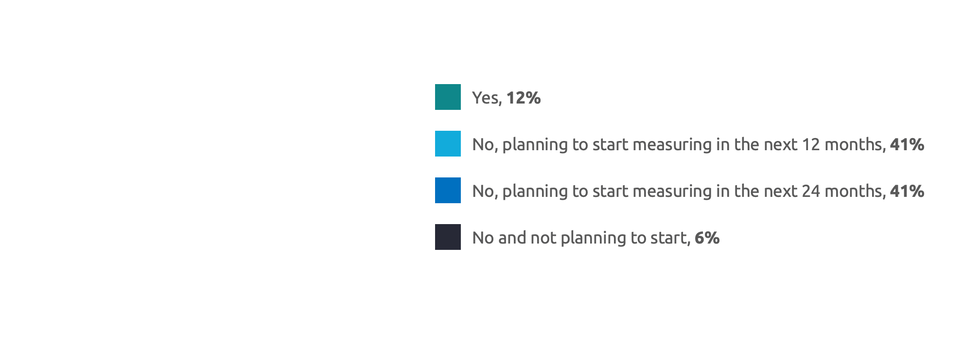Image resolution: width=980 pixels, height=350 pixels.
Task: Select the light blue 12 months swatch
Action: [448, 143]
